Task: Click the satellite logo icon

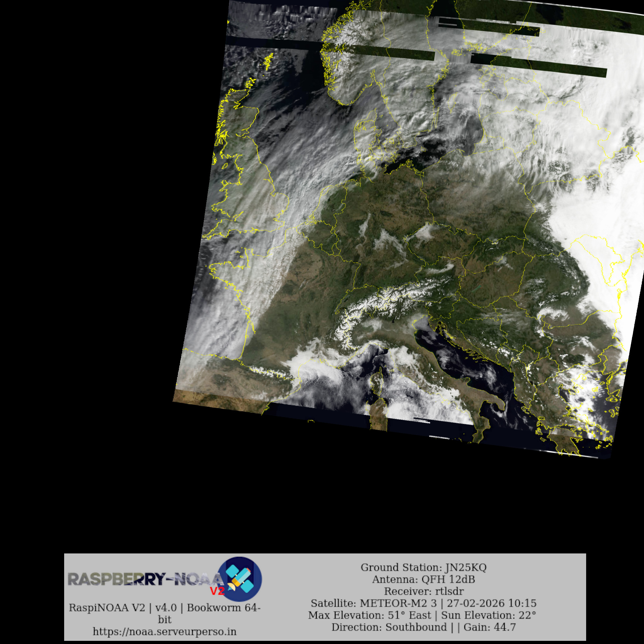Action: [x=240, y=579]
